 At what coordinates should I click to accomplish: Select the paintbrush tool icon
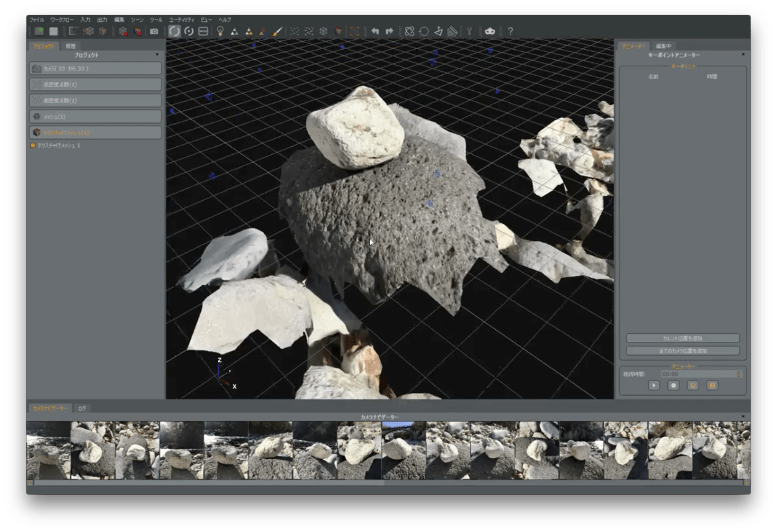[278, 31]
